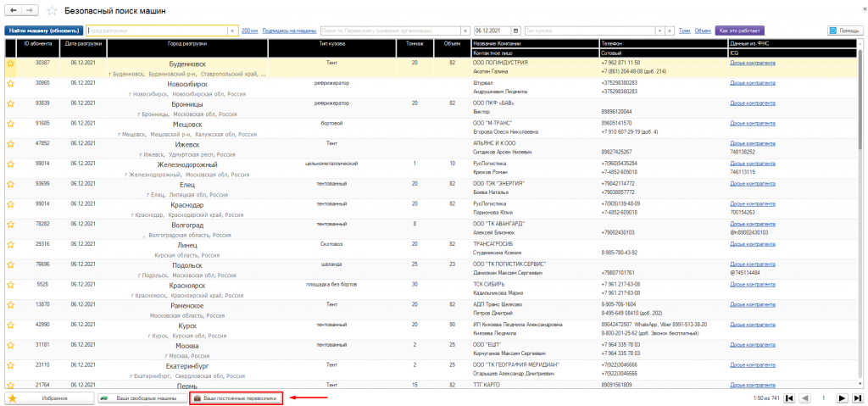Open the '200 км' radius link
Screen dimensions: 868x406
250,31
